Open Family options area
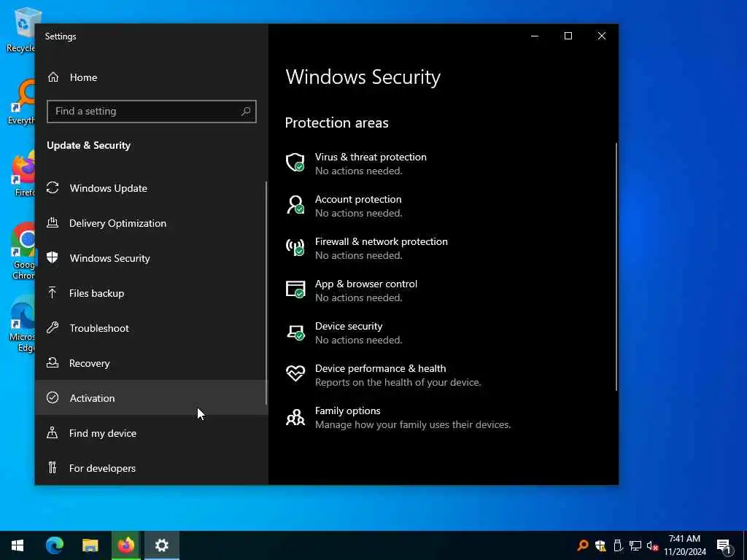This screenshot has width=747, height=560. (398, 417)
